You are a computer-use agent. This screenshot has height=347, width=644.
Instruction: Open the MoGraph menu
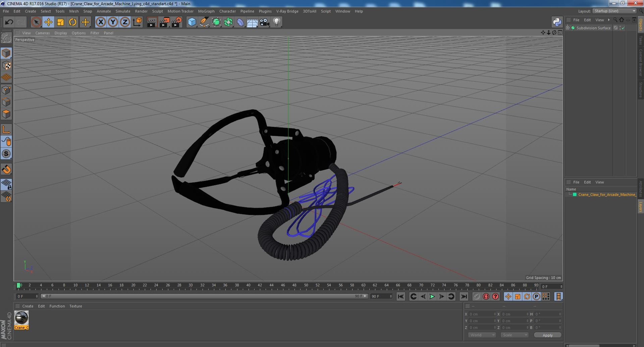[x=206, y=11]
